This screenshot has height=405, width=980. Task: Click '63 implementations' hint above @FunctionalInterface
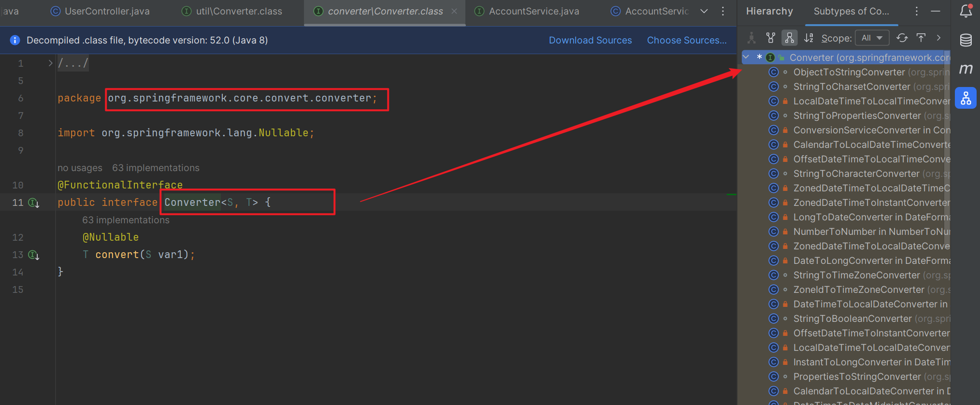point(156,168)
